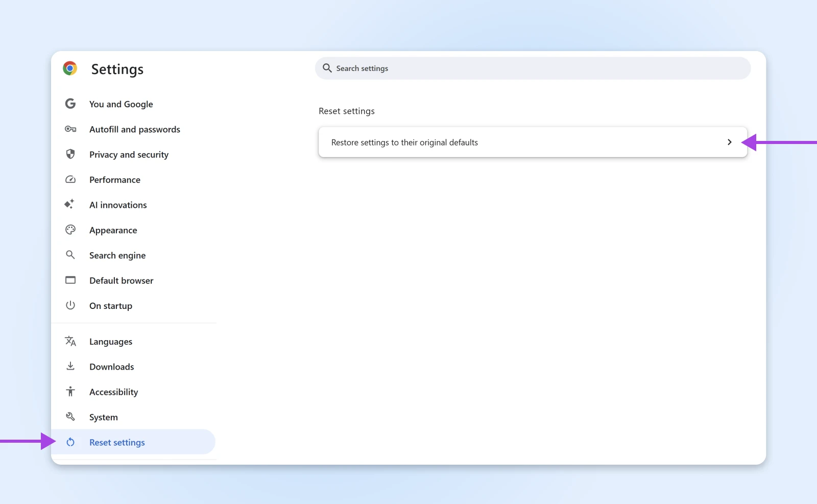Click the palette Appearance icon

coord(70,230)
